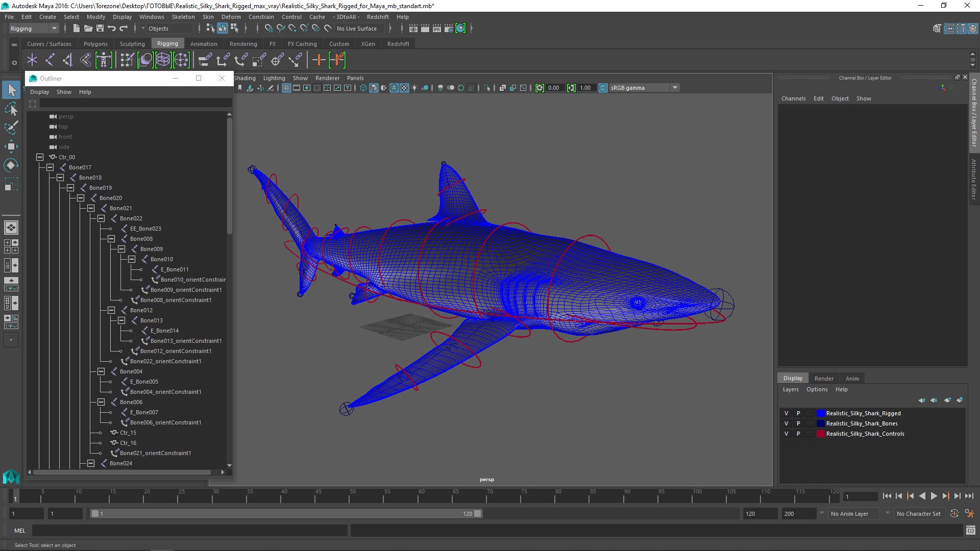
Task: Play the animation forwards
Action: pyautogui.click(x=934, y=496)
